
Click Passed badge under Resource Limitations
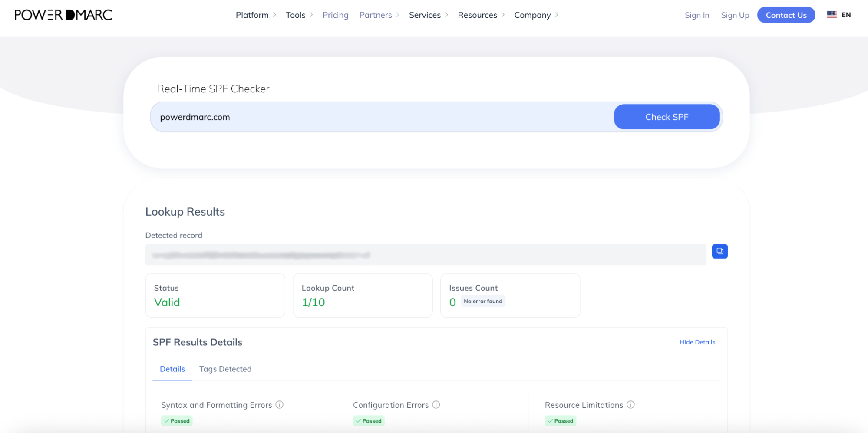point(561,421)
